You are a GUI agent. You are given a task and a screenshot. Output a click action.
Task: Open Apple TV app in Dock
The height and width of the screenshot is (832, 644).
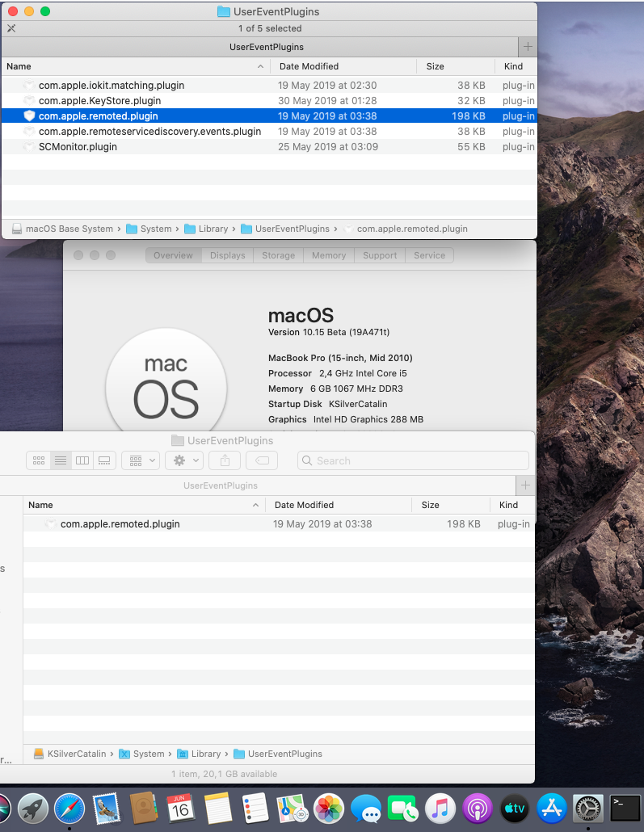[x=515, y=809]
